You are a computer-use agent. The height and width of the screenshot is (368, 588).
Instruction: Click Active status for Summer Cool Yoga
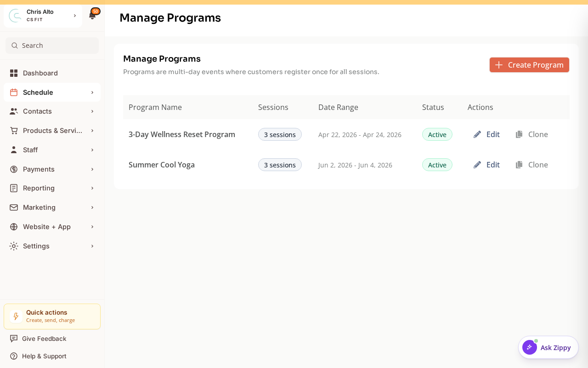coord(437,165)
